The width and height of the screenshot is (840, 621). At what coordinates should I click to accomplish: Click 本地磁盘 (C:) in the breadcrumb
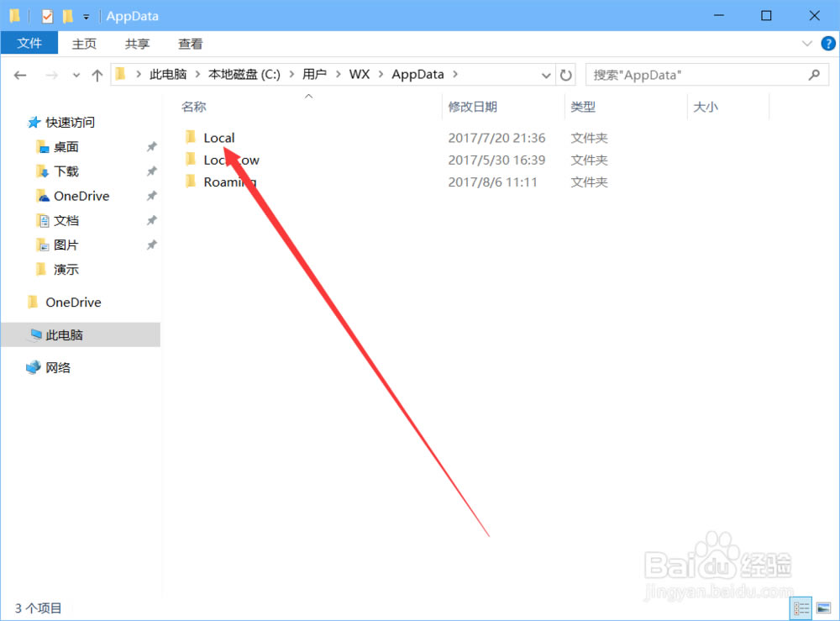point(244,75)
